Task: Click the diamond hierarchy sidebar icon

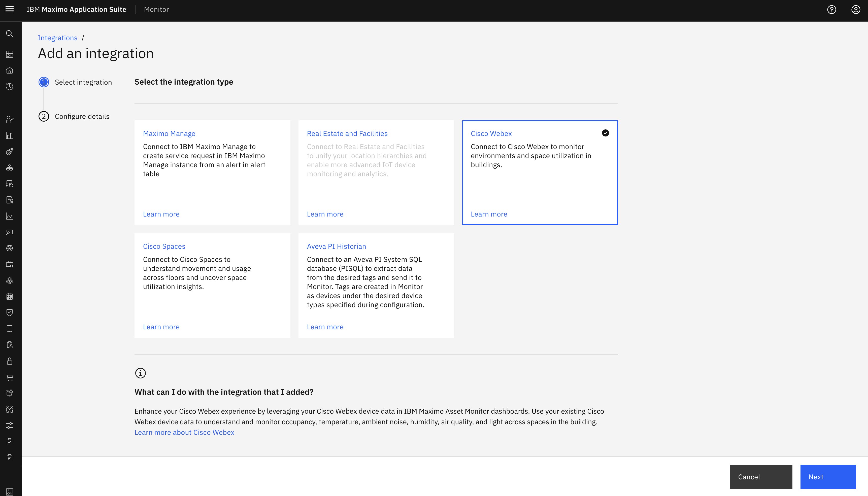Action: (x=10, y=280)
